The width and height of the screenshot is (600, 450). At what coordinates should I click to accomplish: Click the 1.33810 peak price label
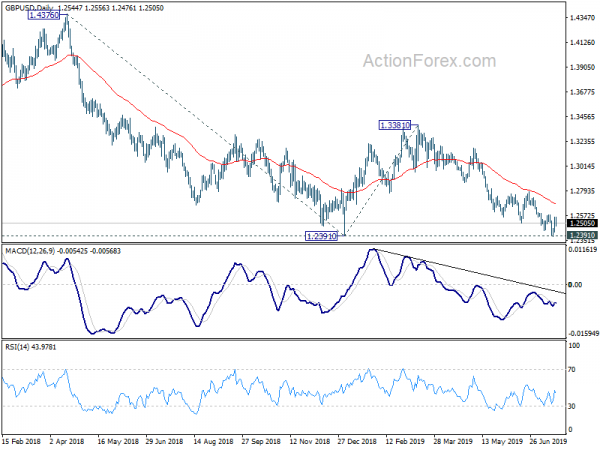tap(395, 125)
